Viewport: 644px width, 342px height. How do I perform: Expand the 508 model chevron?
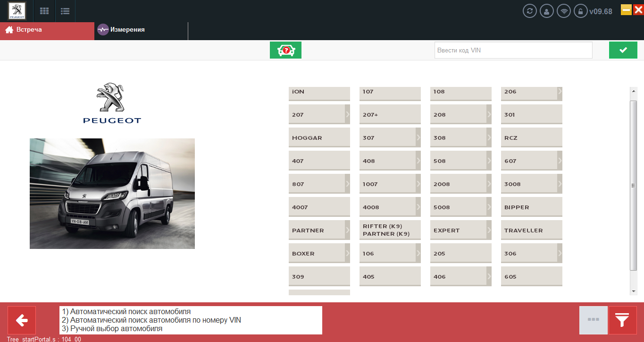(489, 161)
